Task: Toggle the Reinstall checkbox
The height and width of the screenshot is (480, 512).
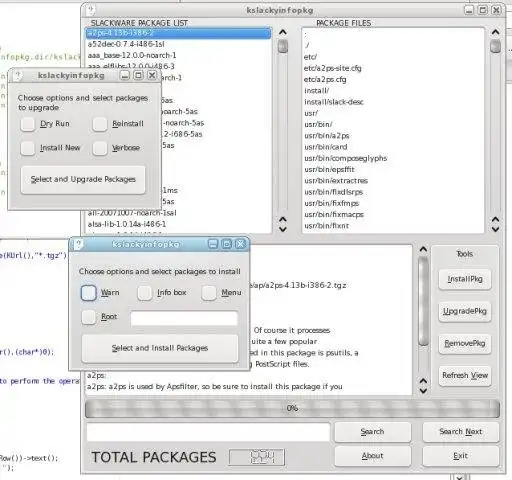Action: (100, 124)
